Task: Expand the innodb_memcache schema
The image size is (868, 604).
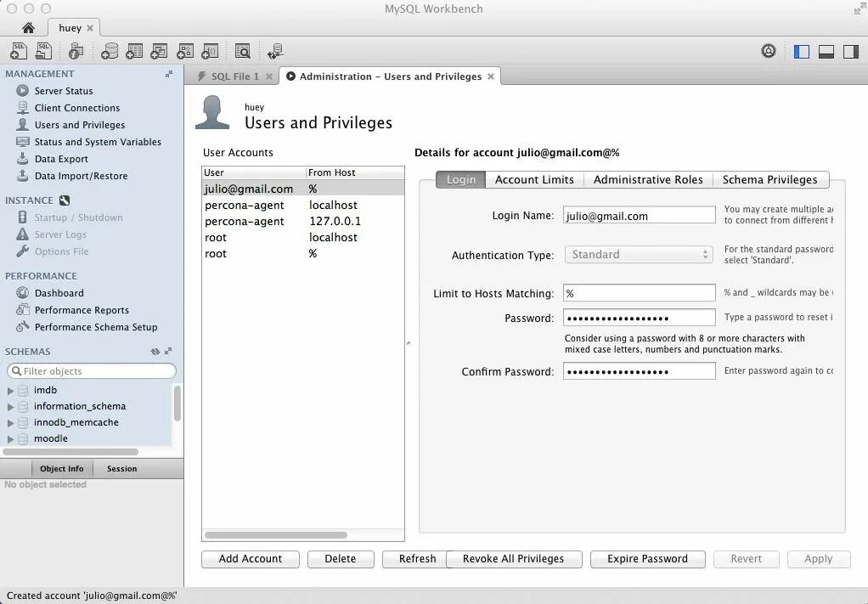Action: click(10, 422)
